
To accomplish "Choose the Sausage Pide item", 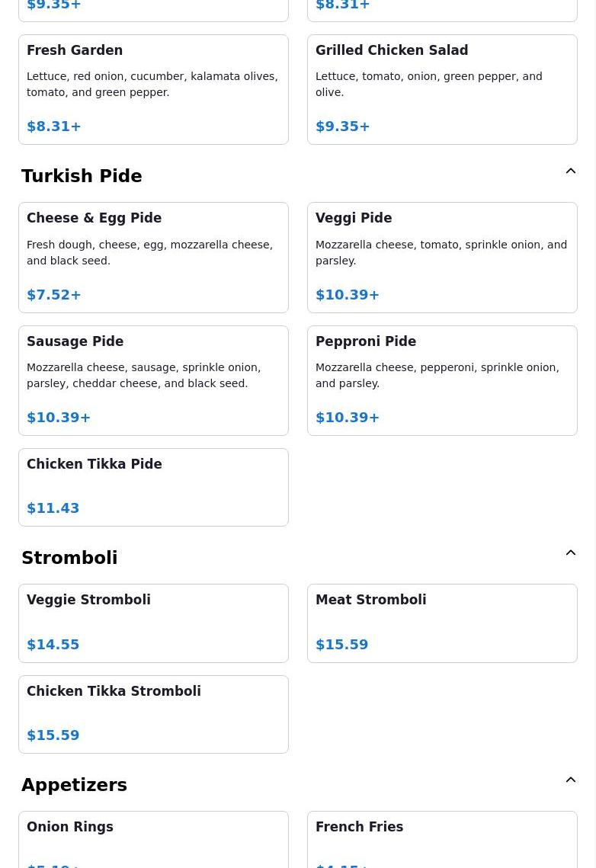I will pos(153,380).
